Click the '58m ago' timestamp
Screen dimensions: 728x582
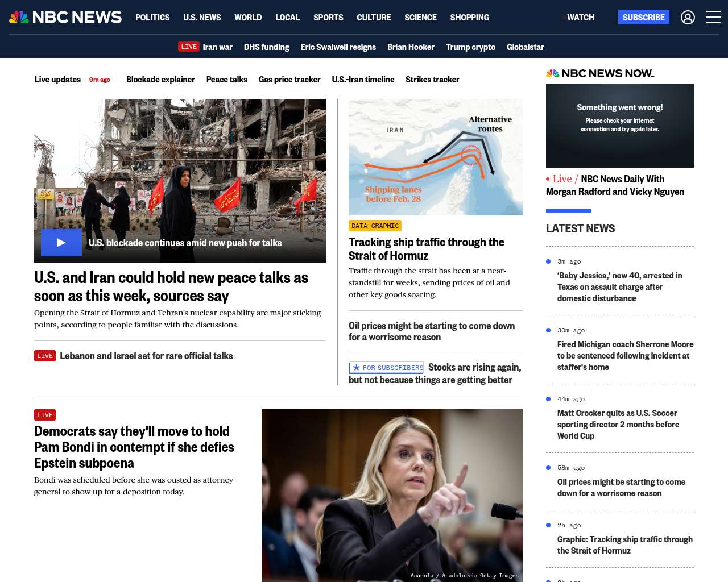click(571, 468)
